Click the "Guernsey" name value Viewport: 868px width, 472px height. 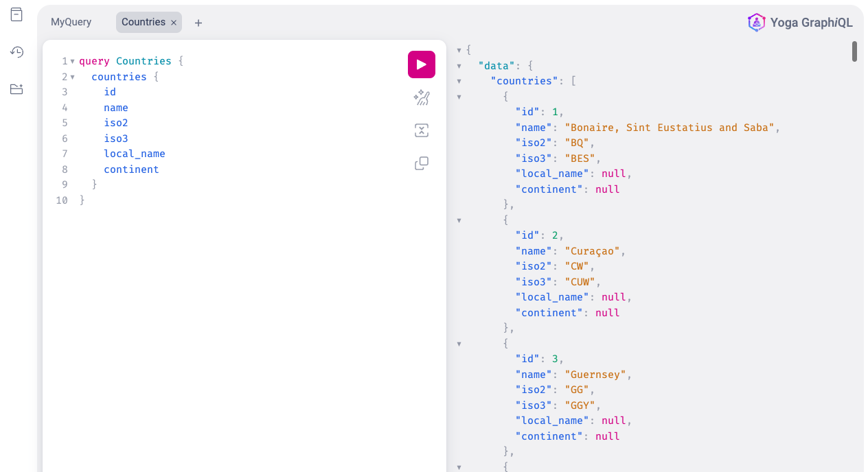pyautogui.click(x=595, y=375)
